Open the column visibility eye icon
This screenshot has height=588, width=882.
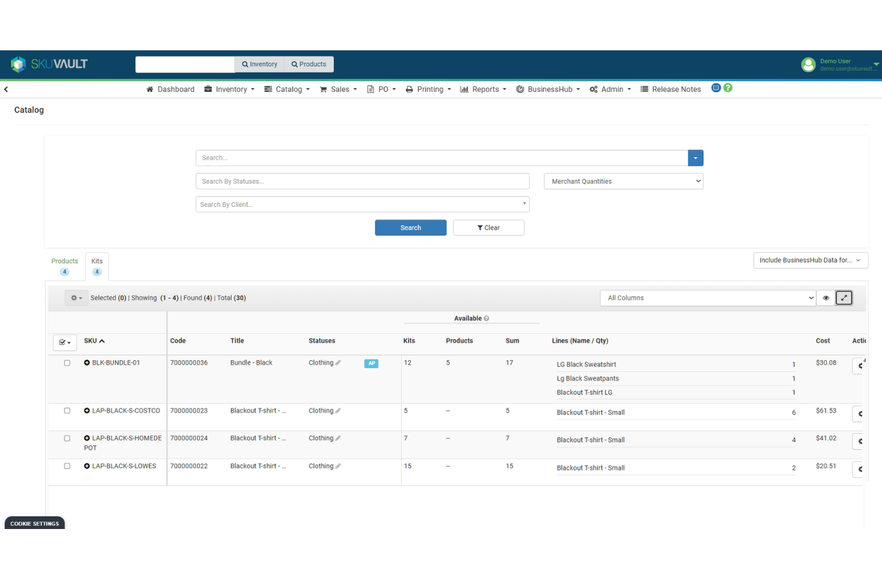coord(826,298)
